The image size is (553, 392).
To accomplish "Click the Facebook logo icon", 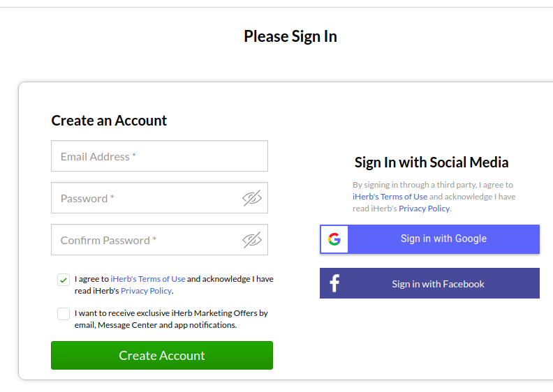I will click(x=334, y=283).
